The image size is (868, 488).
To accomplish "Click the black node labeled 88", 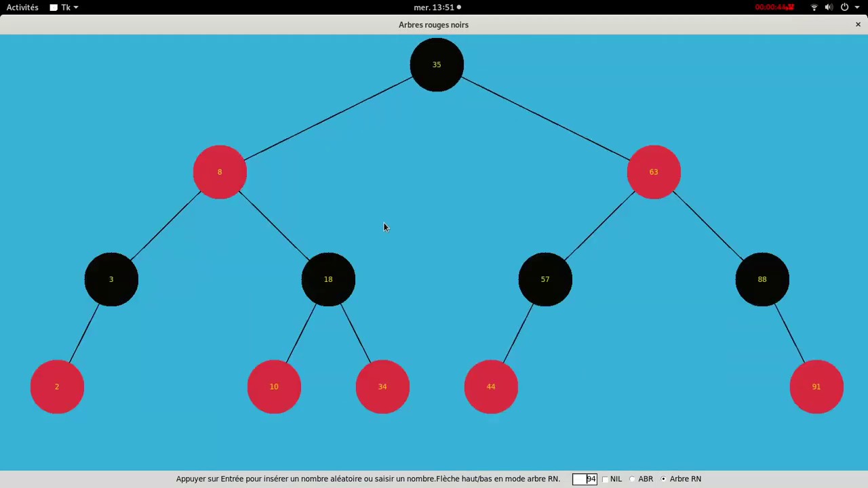I will (x=762, y=279).
